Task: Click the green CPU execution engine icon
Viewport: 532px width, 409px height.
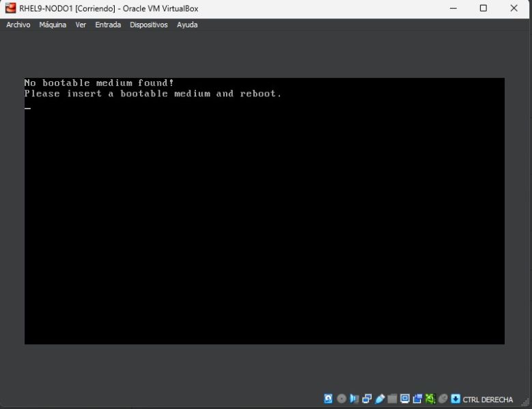Action: [x=430, y=399]
